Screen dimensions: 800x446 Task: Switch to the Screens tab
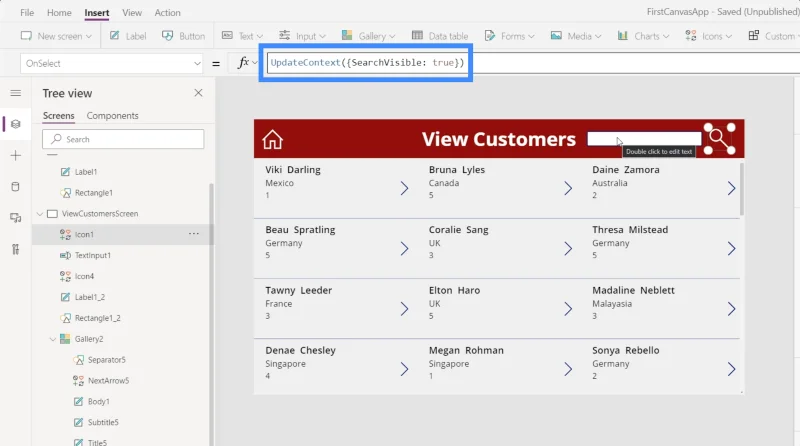pyautogui.click(x=59, y=116)
